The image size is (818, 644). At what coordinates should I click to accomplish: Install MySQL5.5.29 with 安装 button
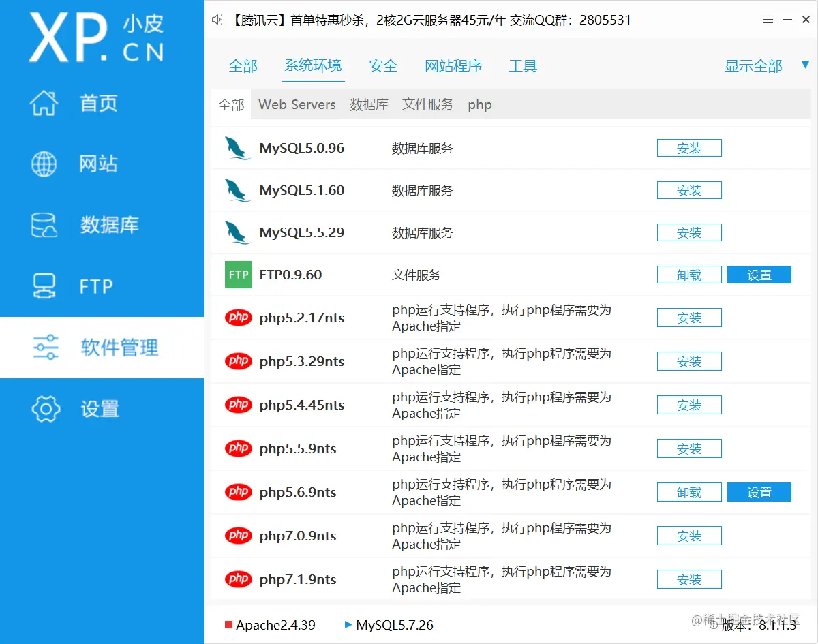coord(689,232)
